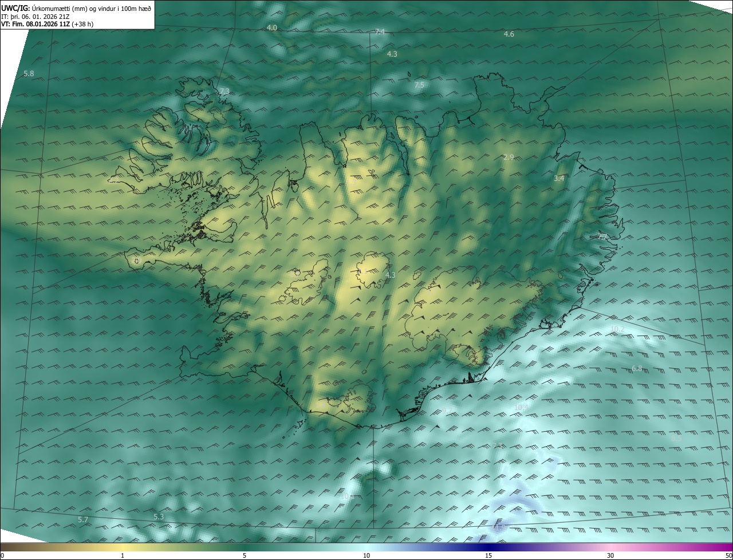Click the colorbar tick label 0
Viewport: 733px width, 560px height.
pyautogui.click(x=2, y=555)
